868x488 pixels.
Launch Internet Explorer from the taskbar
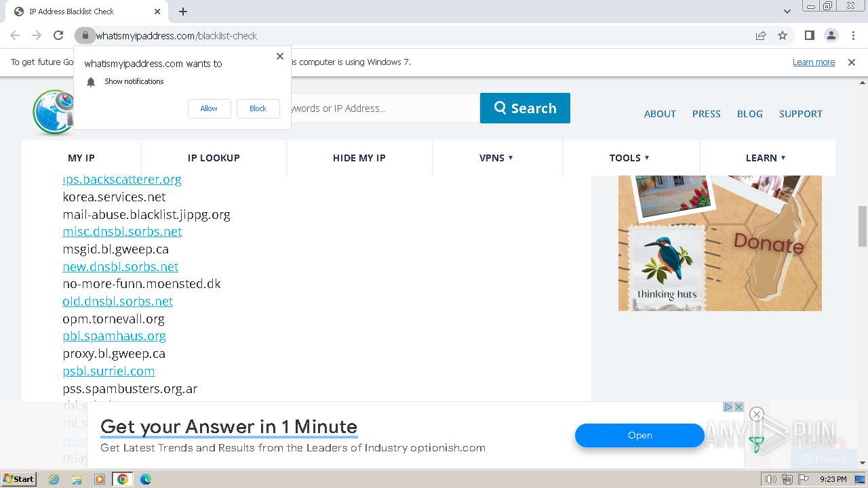(54, 479)
